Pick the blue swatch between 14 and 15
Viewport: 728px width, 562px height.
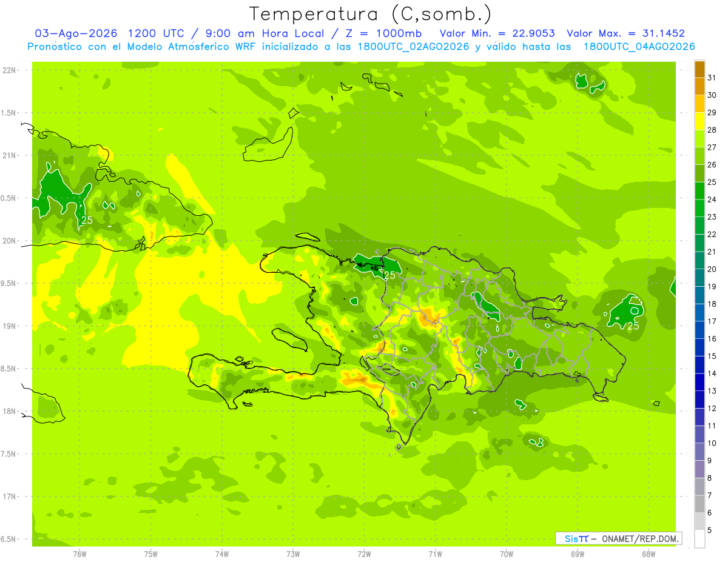click(x=699, y=365)
